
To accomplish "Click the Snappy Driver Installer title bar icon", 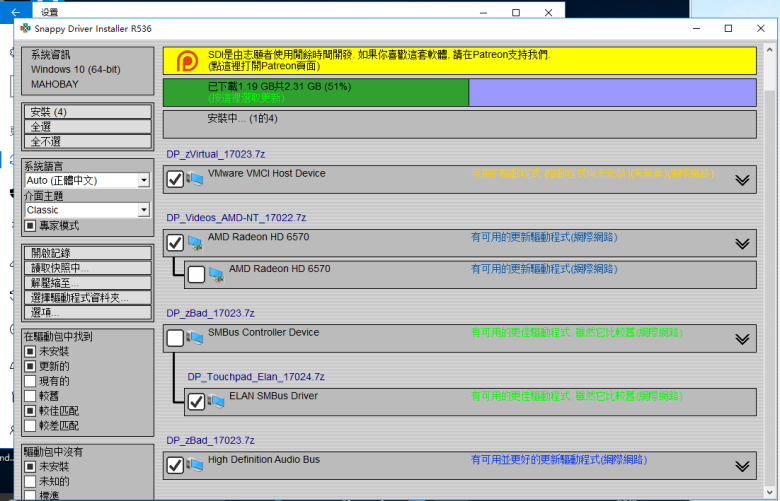I will (25, 28).
